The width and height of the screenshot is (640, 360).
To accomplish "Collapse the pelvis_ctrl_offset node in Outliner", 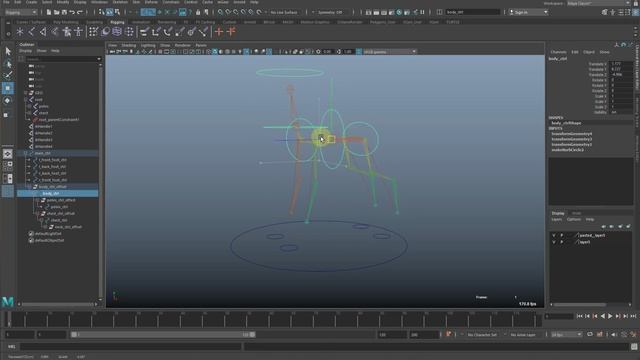I will pos(37,200).
